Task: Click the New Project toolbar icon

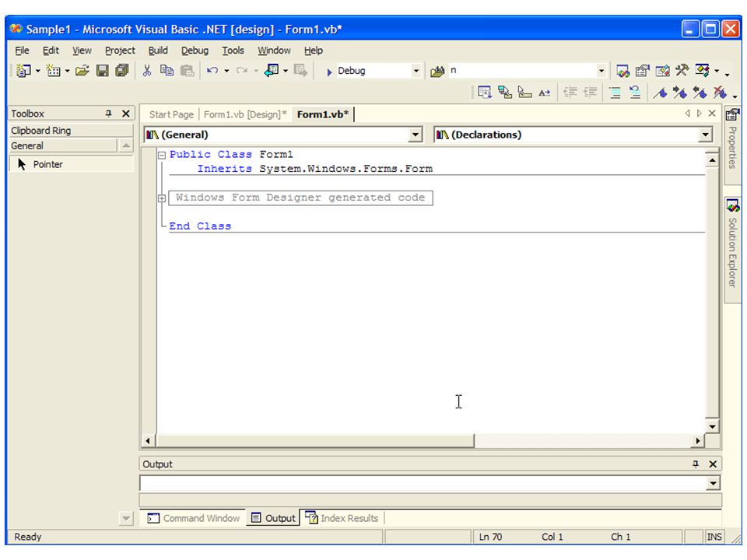Action: click(x=23, y=71)
